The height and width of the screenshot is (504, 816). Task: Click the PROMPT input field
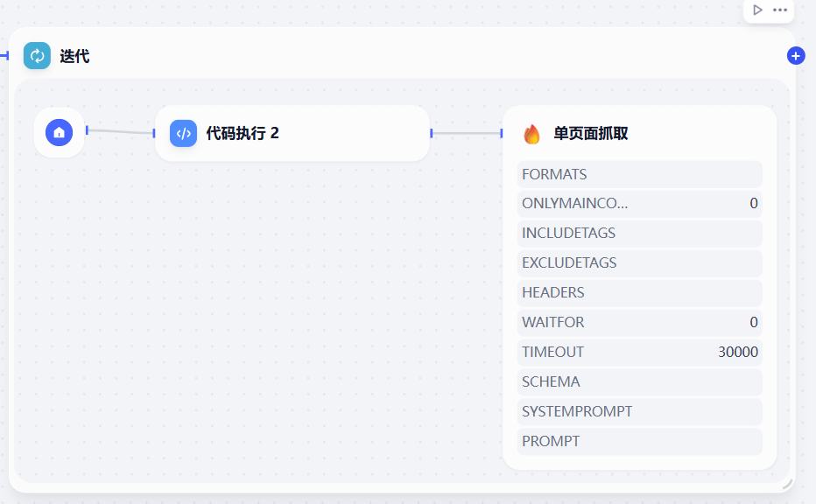coord(639,441)
